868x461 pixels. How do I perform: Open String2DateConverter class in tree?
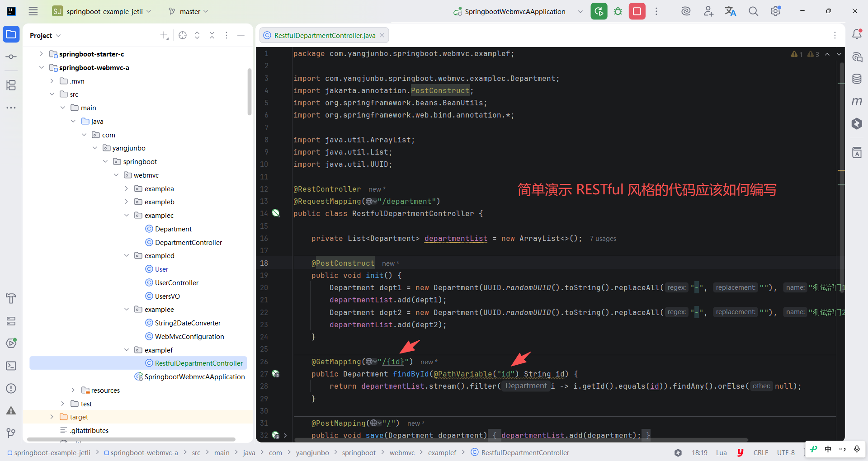[x=188, y=323]
